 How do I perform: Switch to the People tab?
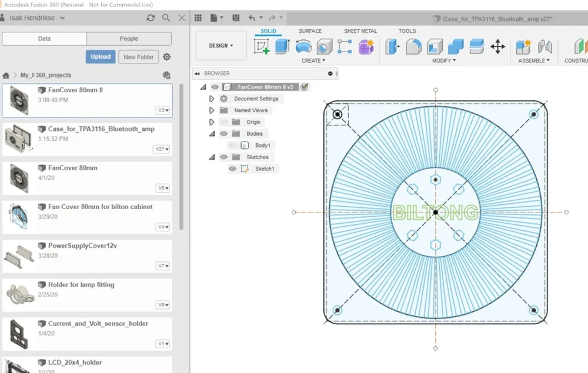[129, 39]
